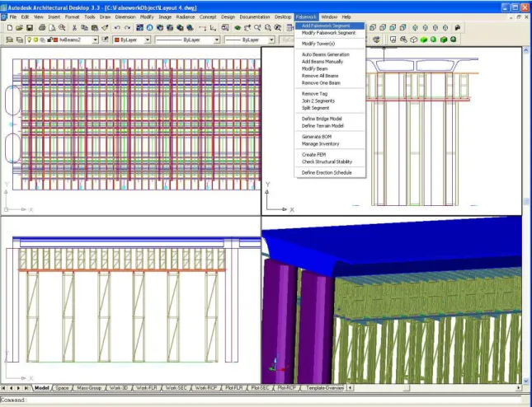Click the Paste clipboard icon
532x407 pixels.
(x=95, y=28)
